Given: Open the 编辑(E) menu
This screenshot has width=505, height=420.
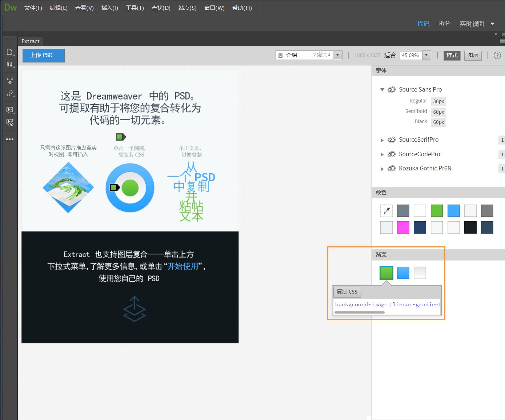Looking at the screenshot, I should coord(59,8).
